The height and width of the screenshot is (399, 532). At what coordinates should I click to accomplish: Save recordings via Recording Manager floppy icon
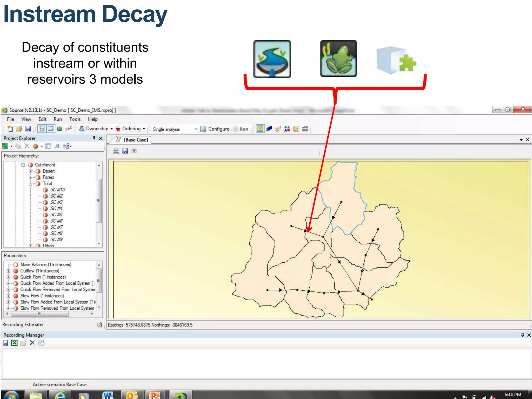coord(5,343)
